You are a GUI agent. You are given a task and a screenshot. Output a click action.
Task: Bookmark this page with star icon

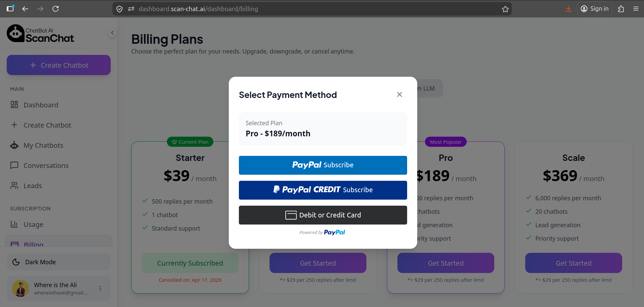pos(505,9)
